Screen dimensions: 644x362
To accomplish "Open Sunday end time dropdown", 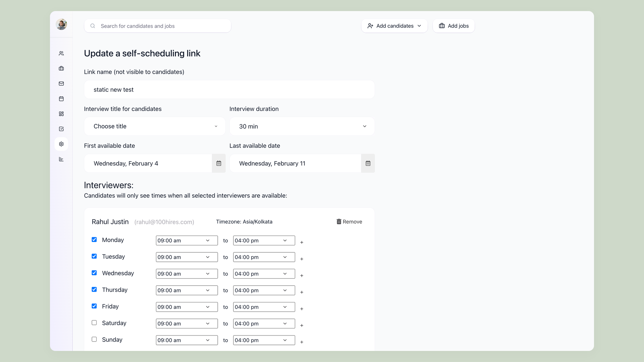I will (x=264, y=340).
